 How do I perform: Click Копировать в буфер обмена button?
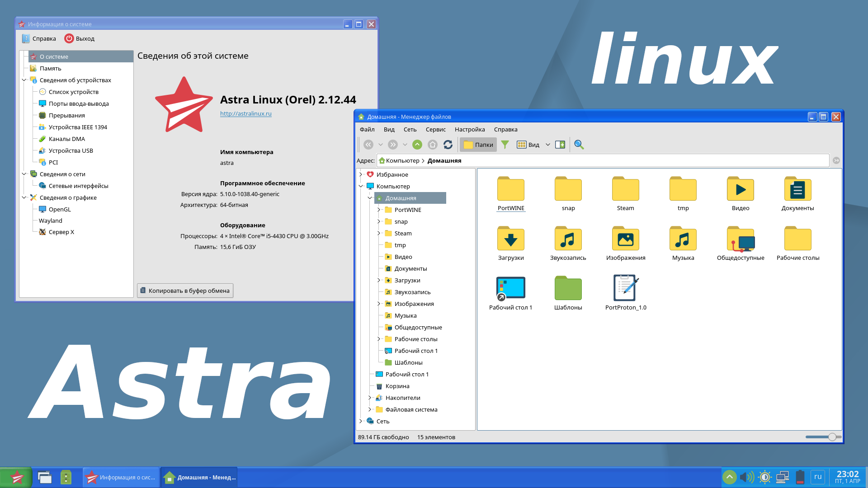[x=185, y=291]
